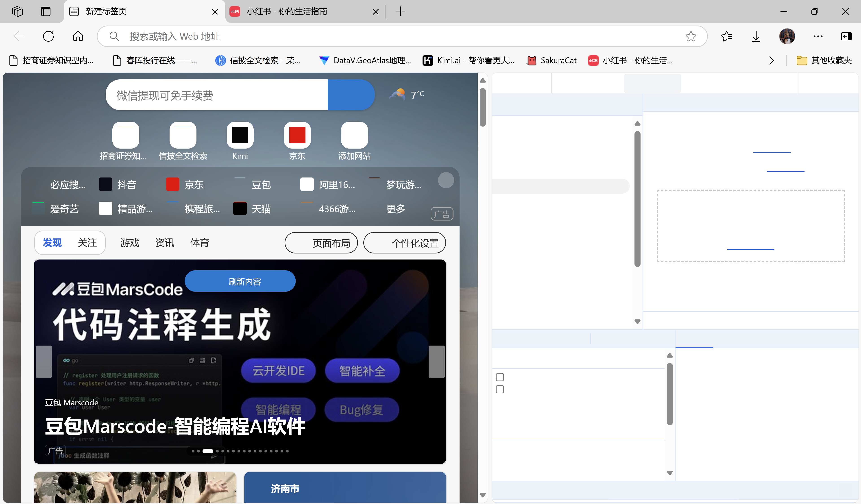Open 京东 in the site grid
This screenshot has width=861, height=504.
point(185,184)
